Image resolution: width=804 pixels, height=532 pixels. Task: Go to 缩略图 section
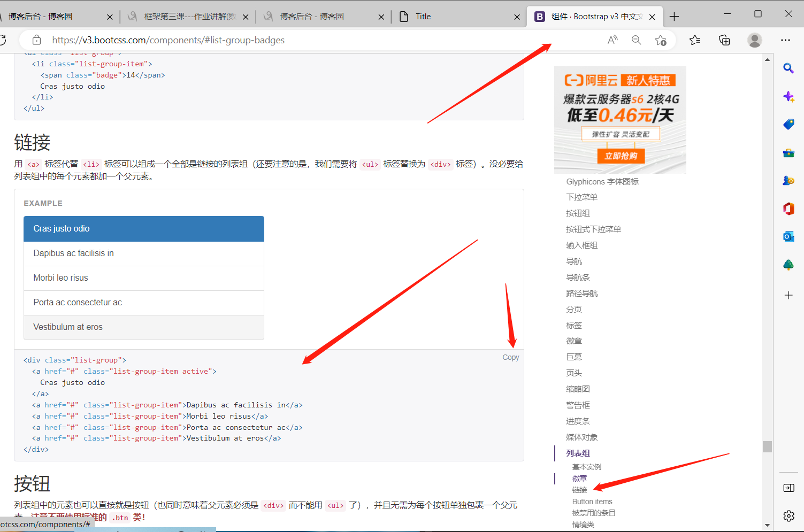coord(578,389)
